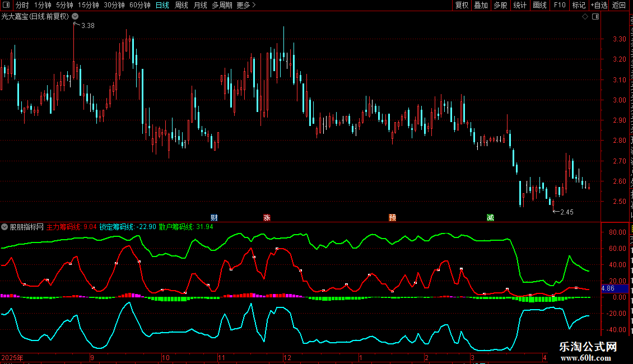Click the 3.00 price axis label
The height and width of the screenshot is (364, 633).
[619, 100]
